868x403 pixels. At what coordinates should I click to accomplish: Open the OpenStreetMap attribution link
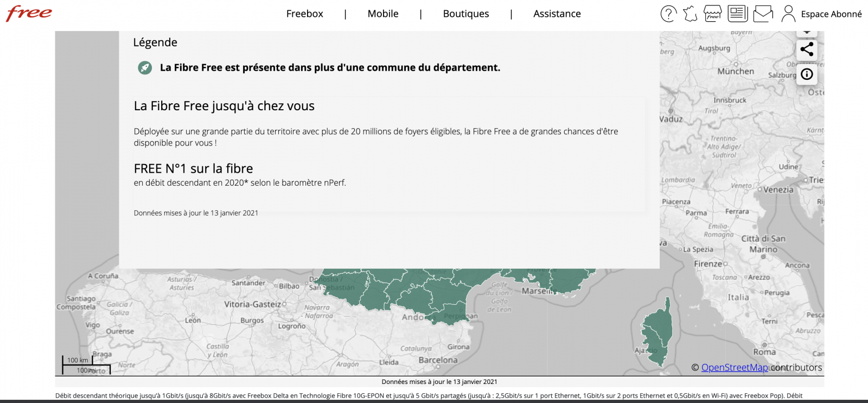[x=735, y=368]
